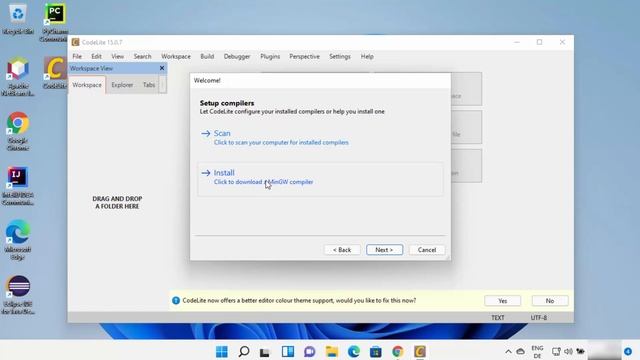Open the Debugger menu

237,56
